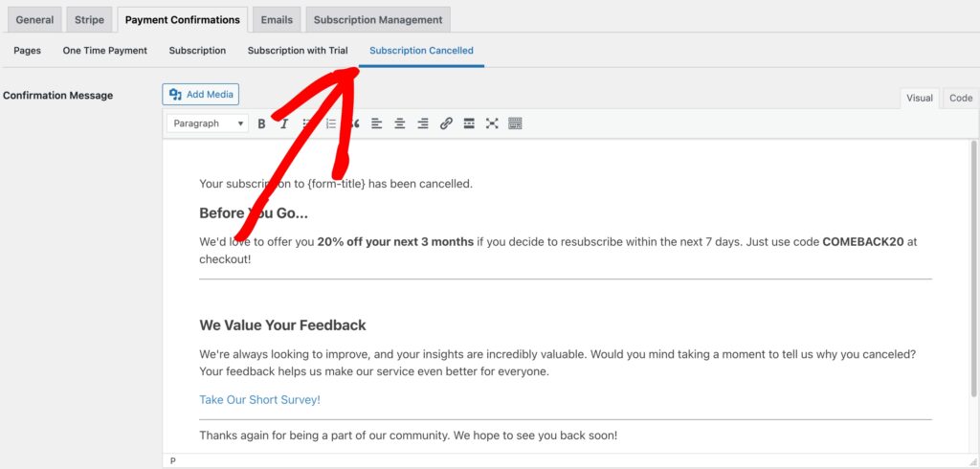Apply italic formatting

[x=284, y=123]
